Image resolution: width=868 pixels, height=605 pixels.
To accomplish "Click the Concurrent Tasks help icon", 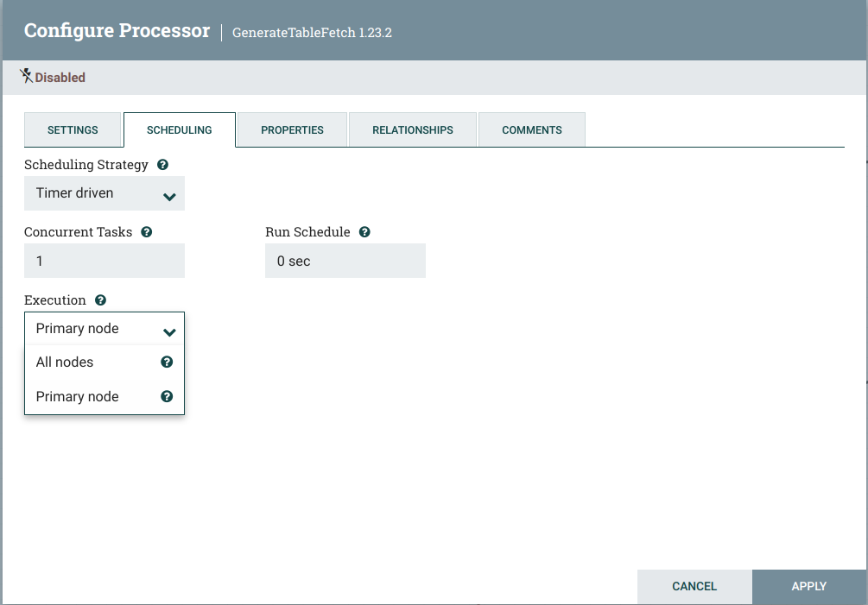I will point(146,231).
